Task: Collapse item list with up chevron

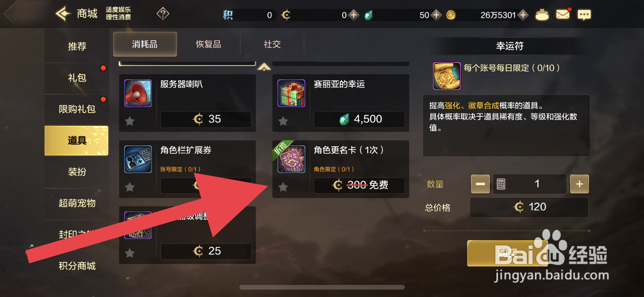Action: coord(264,67)
